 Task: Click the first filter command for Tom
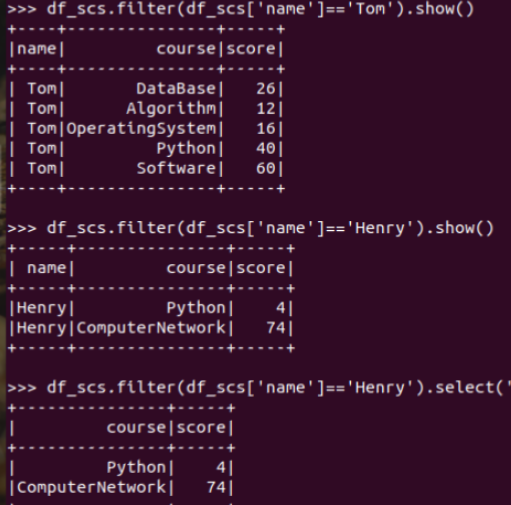point(241,9)
